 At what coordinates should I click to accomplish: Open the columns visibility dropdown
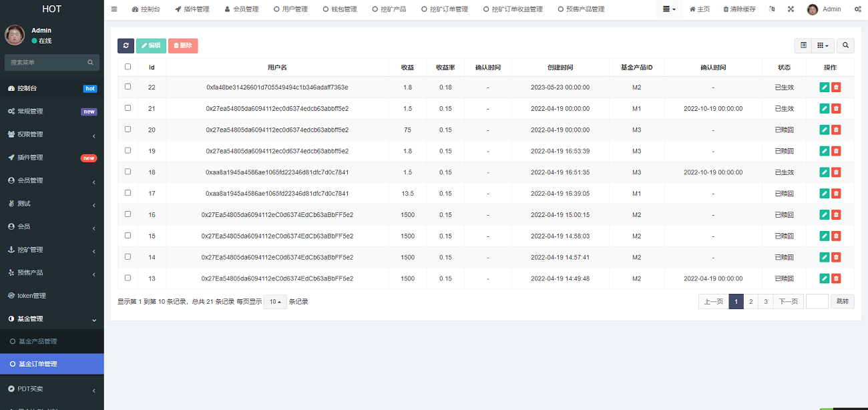(x=825, y=45)
